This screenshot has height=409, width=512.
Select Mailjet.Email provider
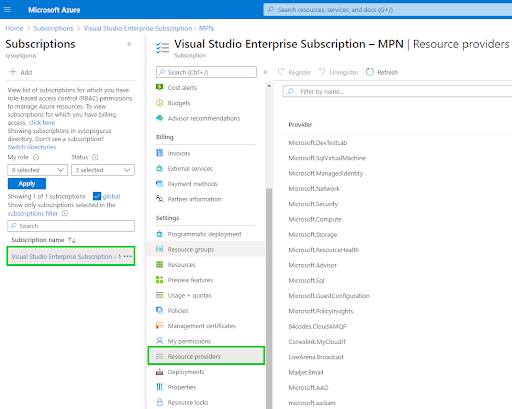[306, 372]
